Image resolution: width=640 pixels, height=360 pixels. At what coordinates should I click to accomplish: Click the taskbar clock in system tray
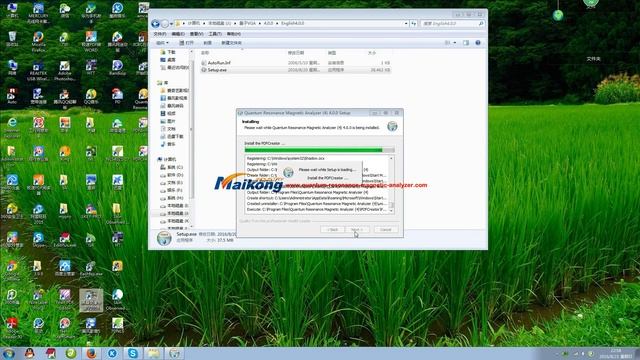click(x=615, y=353)
